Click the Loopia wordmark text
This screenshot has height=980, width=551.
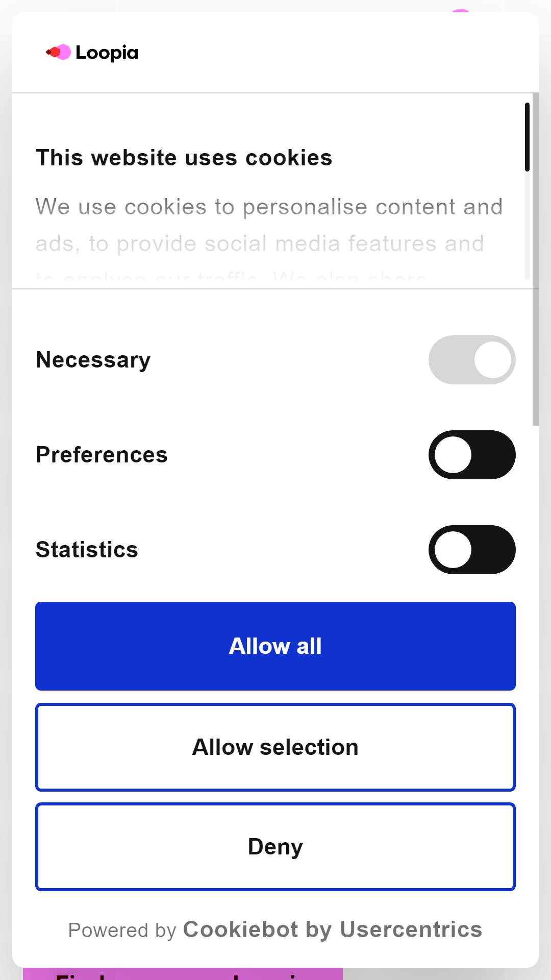[x=107, y=53]
